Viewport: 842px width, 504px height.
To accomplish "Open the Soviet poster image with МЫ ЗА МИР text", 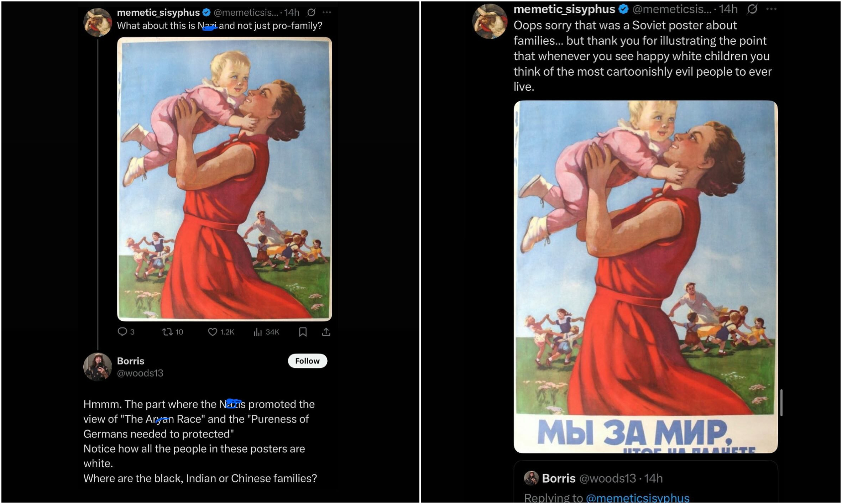I will [x=645, y=277].
